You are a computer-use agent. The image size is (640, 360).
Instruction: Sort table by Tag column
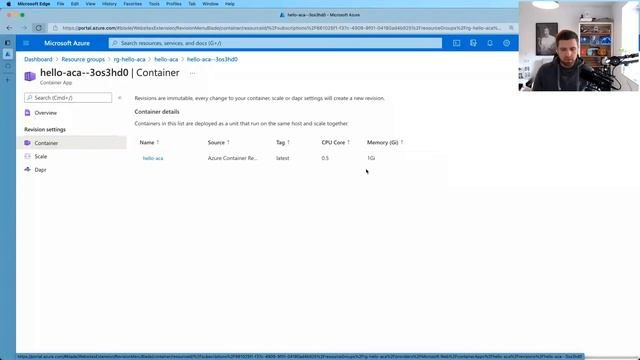click(282, 142)
